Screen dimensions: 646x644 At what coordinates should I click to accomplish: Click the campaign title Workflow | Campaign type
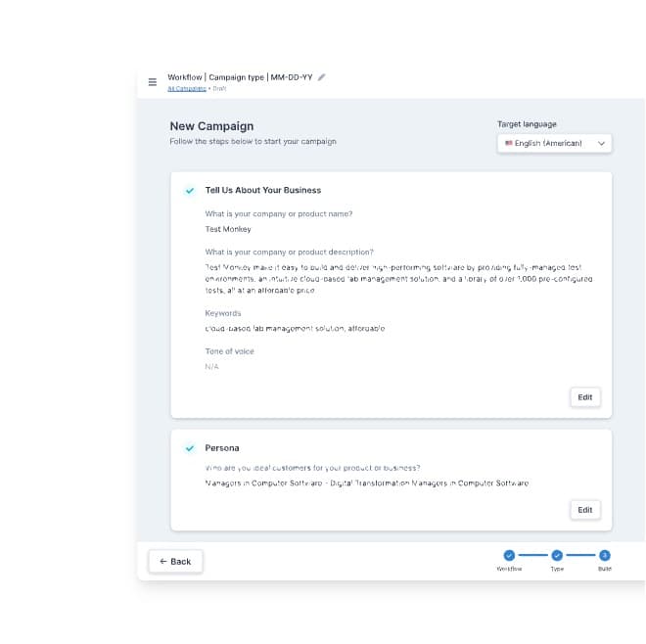(x=240, y=77)
